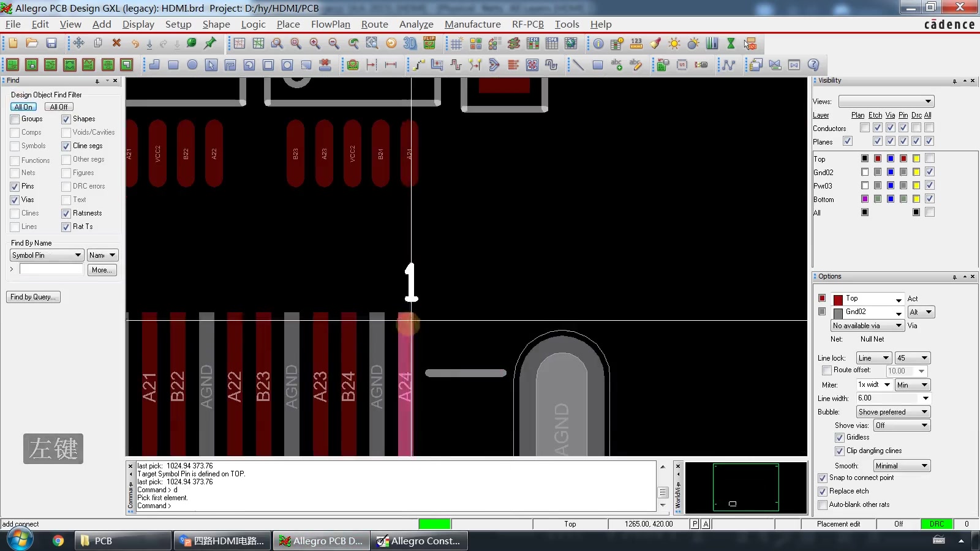Disable the Gridless option
This screenshot has height=551, width=980.
[840, 438]
